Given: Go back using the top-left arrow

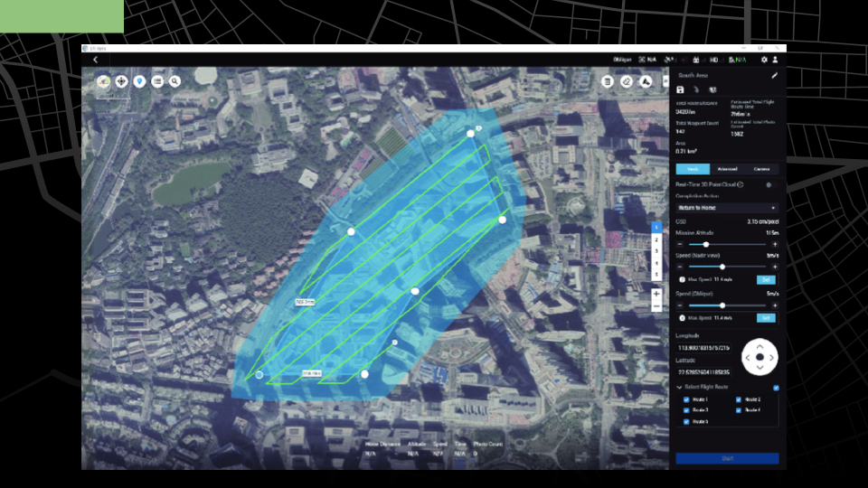Looking at the screenshot, I should 95,60.
